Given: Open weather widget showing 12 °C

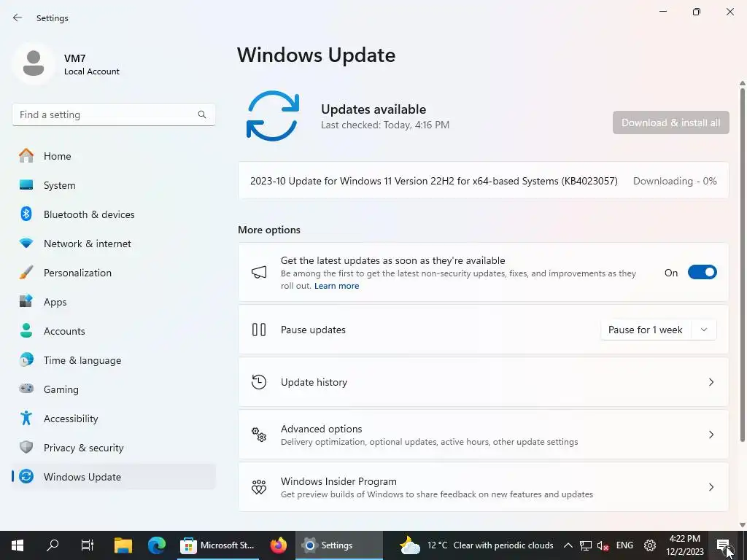Looking at the screenshot, I should (x=476, y=545).
